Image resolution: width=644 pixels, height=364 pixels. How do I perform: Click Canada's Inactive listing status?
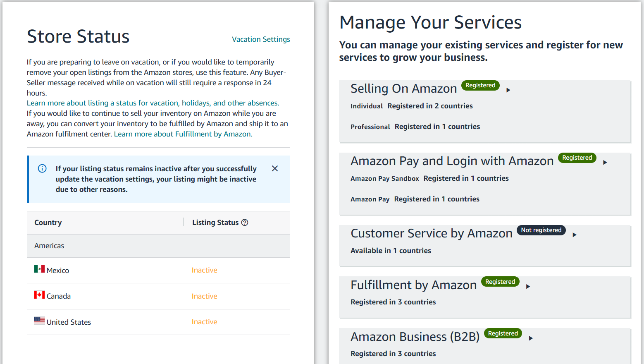pos(204,296)
